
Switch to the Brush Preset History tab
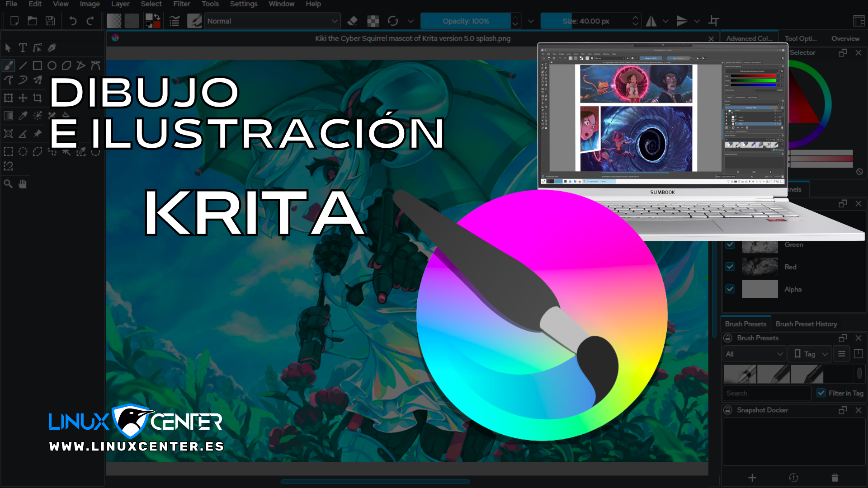(806, 324)
